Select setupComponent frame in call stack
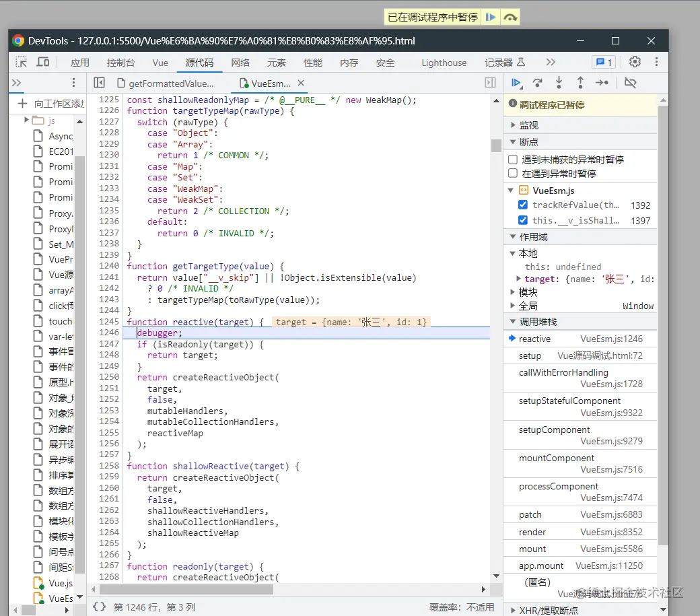 (554, 430)
